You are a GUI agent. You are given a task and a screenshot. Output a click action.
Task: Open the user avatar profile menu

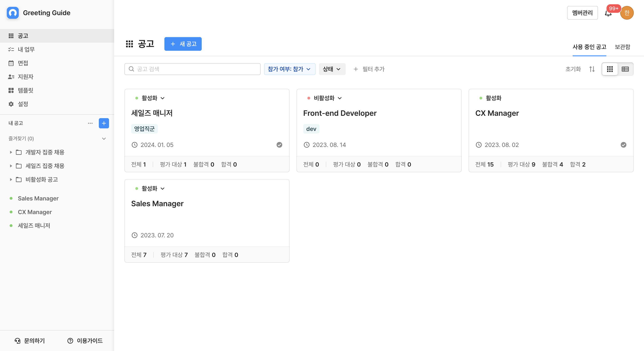(x=627, y=13)
